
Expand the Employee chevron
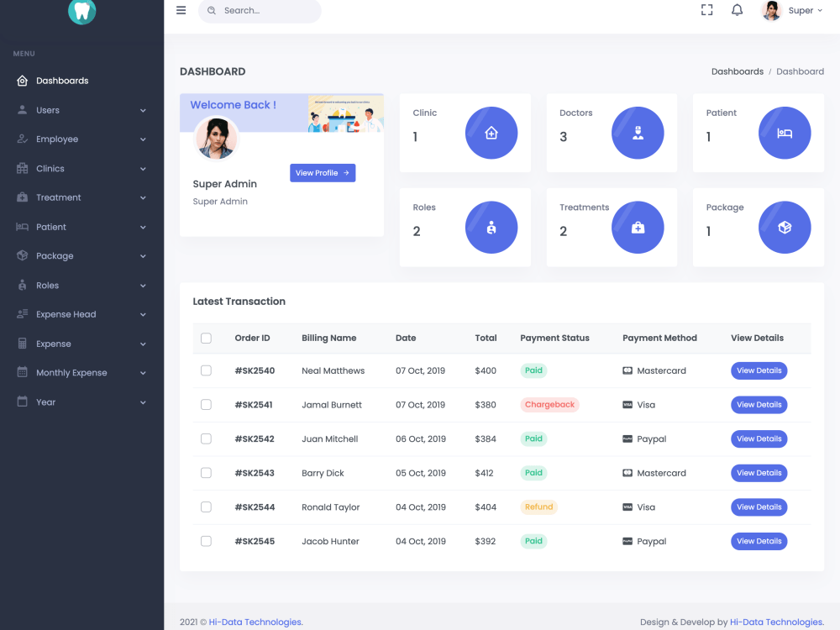tap(143, 139)
